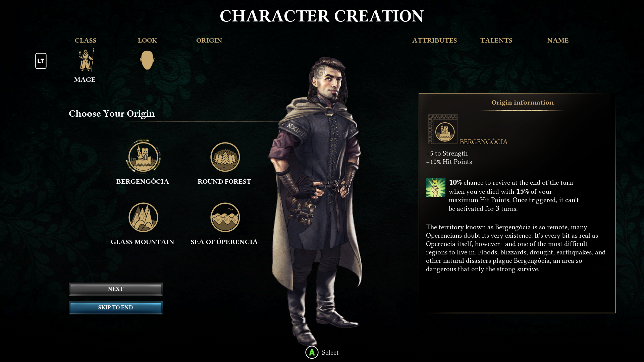Click the green A Select button prompt
Screen dimensions: 644x362
312,352
